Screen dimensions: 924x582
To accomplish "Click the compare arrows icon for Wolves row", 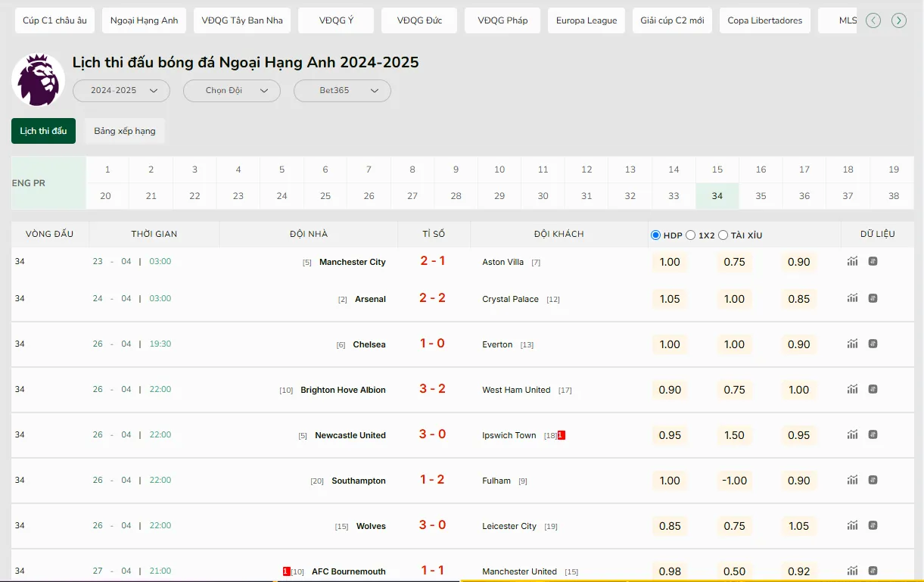I will pos(873,525).
